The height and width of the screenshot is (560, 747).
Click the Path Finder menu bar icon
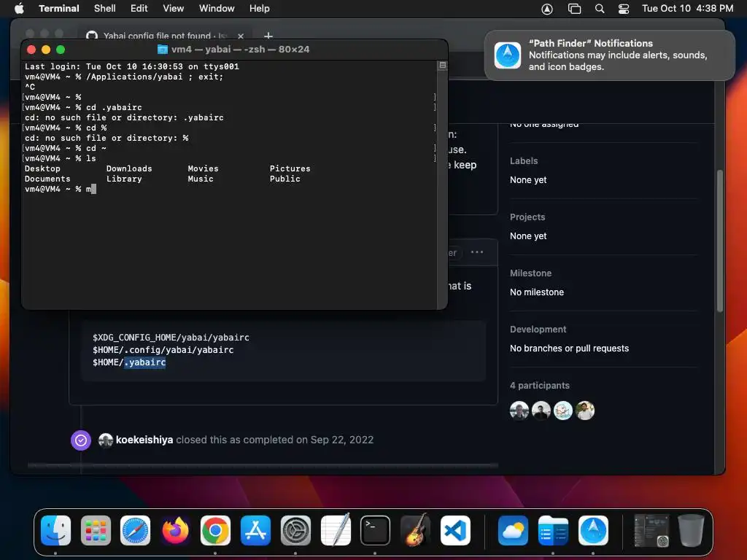coord(547,9)
